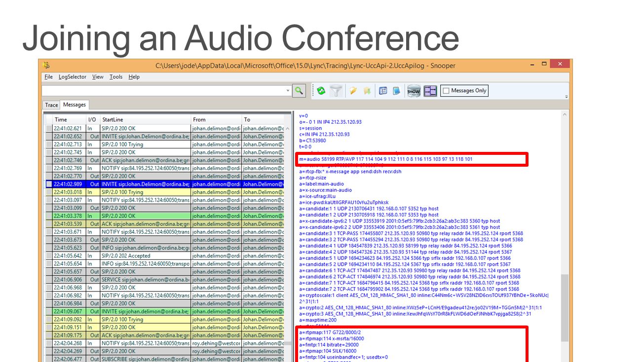Select the NOTIFY row at 22:42:04.268
644x362 pixels.
pos(164,343)
